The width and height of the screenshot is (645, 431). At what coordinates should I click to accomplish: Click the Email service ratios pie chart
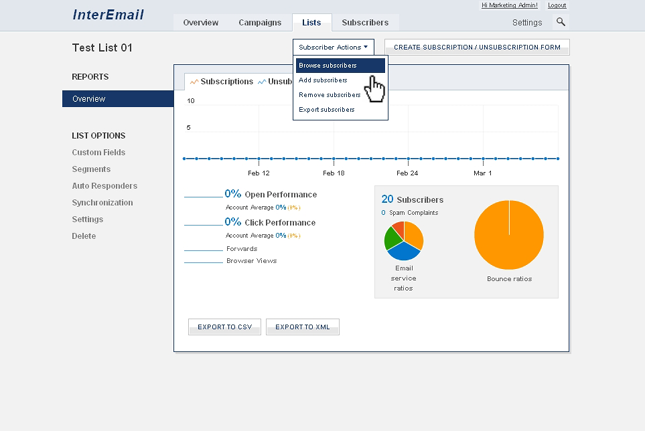404,241
